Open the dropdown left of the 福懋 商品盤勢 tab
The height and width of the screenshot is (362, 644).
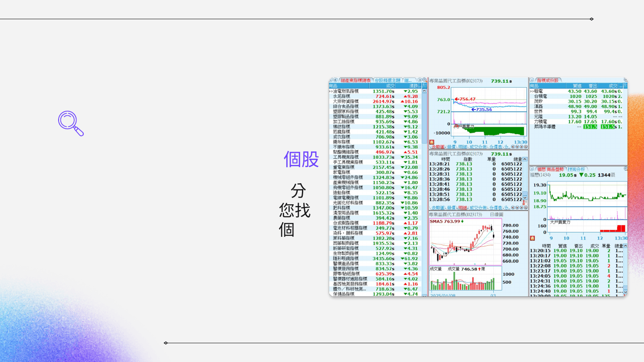(x=532, y=169)
